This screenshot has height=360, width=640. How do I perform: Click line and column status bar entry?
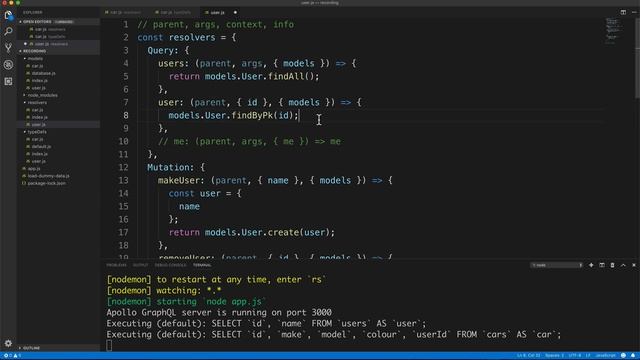point(529,356)
